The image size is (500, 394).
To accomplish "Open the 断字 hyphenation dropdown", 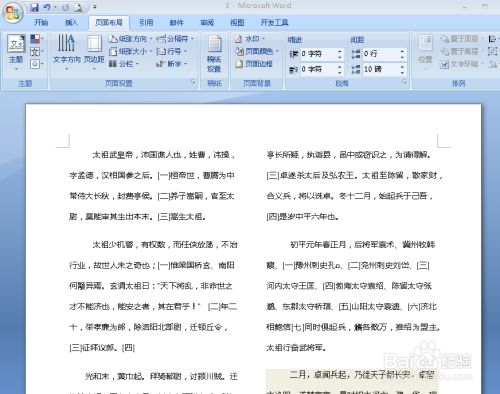I will coord(172,64).
